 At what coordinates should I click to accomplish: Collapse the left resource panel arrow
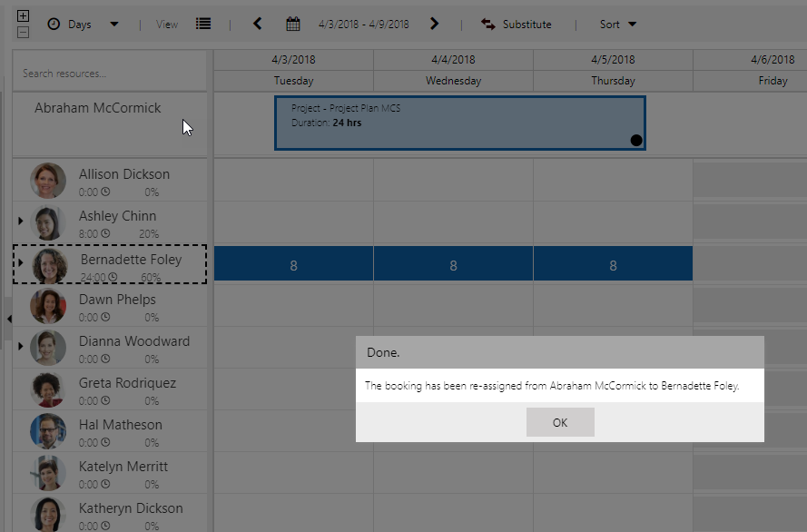pos(9,319)
